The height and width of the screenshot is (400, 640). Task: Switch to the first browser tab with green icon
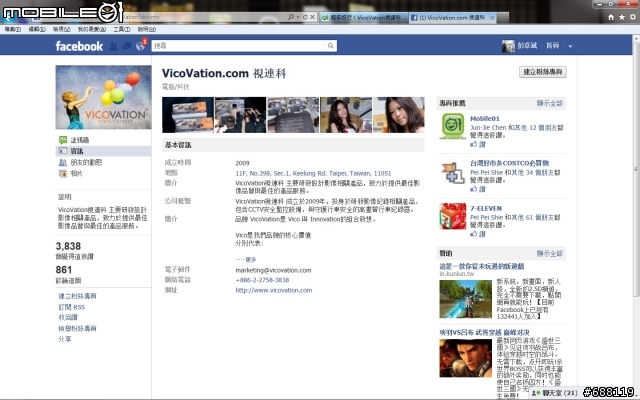pos(364,18)
